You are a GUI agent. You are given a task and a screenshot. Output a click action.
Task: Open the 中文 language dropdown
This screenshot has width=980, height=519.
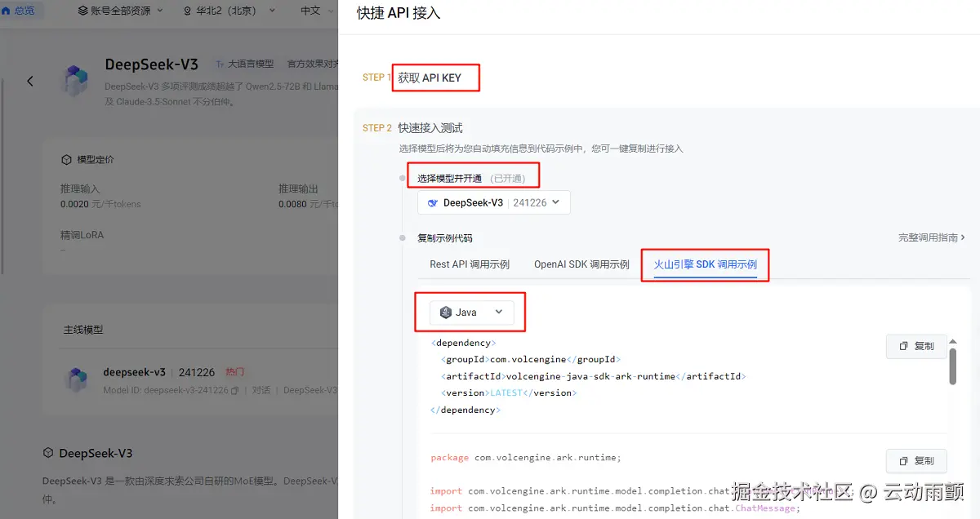317,11
